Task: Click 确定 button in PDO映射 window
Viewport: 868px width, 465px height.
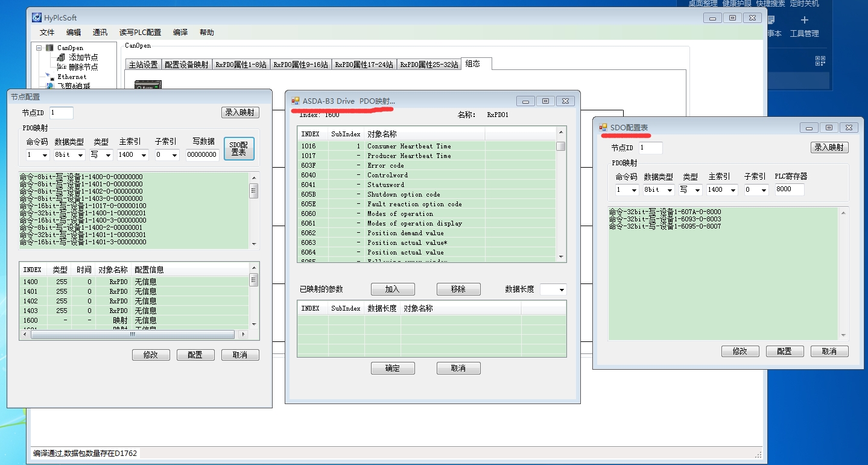Action: [393, 368]
